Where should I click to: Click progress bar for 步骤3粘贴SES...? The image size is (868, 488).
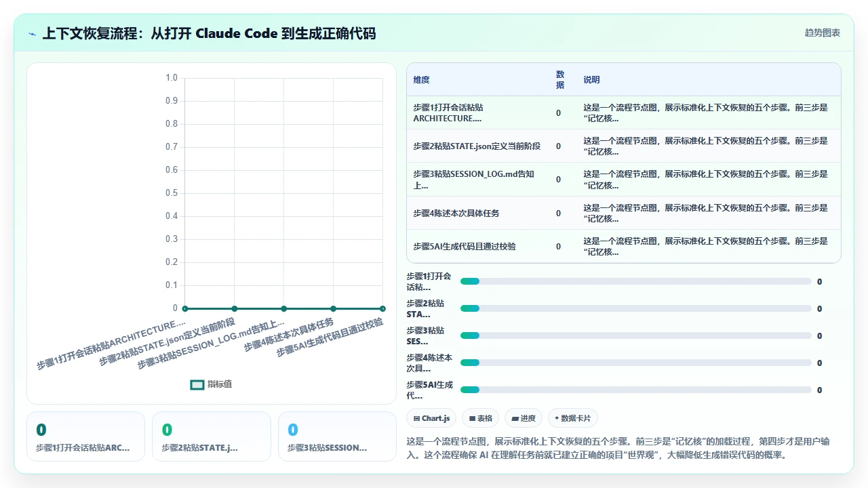coord(635,335)
